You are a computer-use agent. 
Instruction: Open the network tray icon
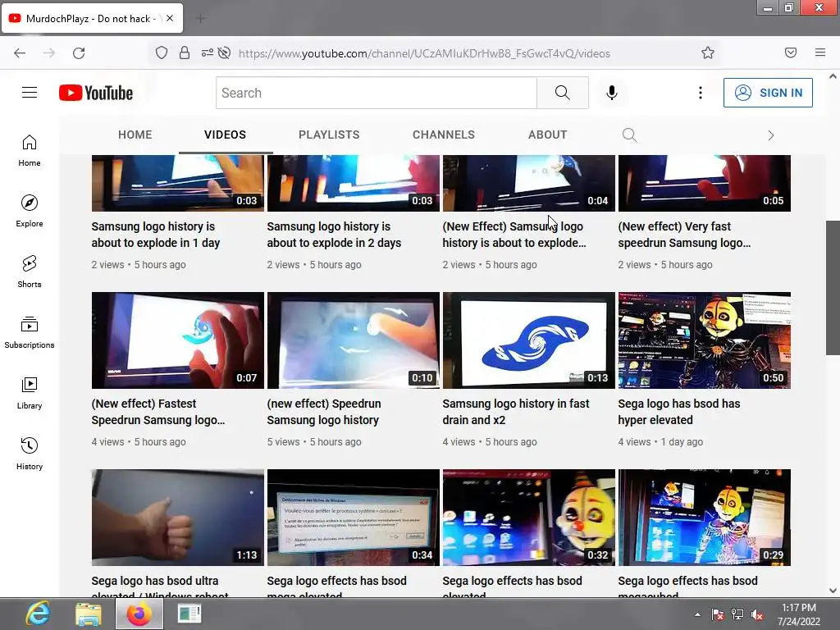point(737,615)
